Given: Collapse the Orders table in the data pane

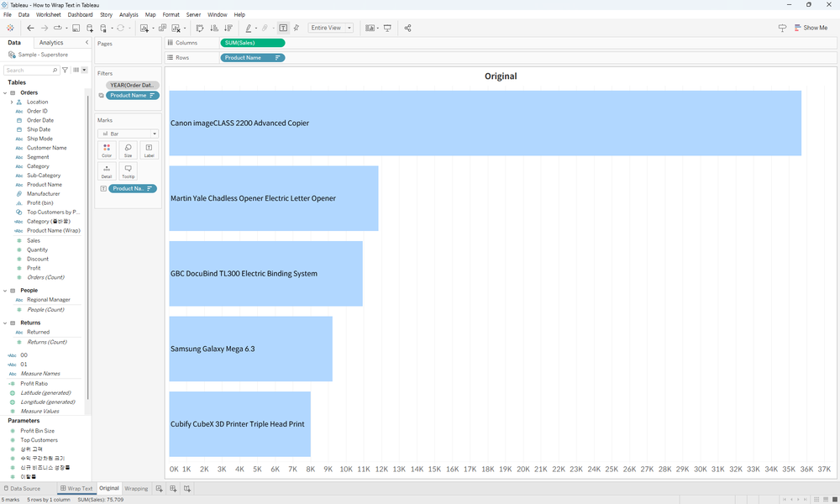Looking at the screenshot, I should click(x=6, y=92).
